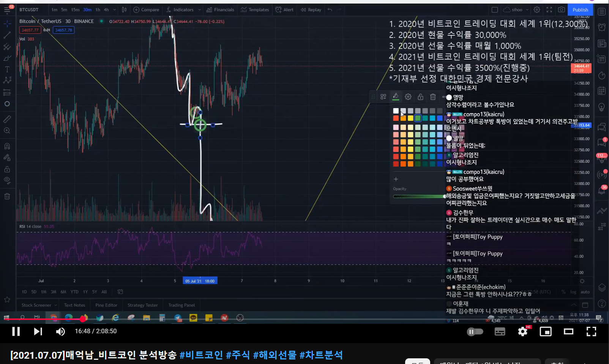Open the fill color bucket in drawing toolbar

tap(396, 96)
